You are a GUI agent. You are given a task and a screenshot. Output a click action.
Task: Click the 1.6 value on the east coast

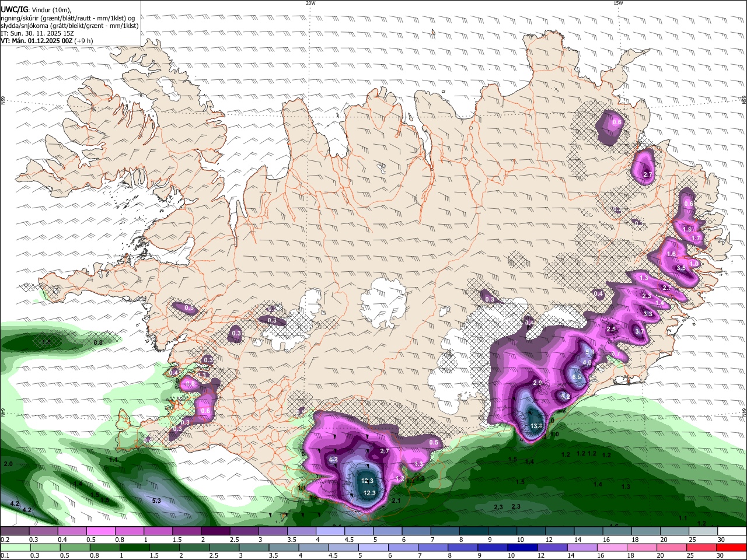click(671, 254)
